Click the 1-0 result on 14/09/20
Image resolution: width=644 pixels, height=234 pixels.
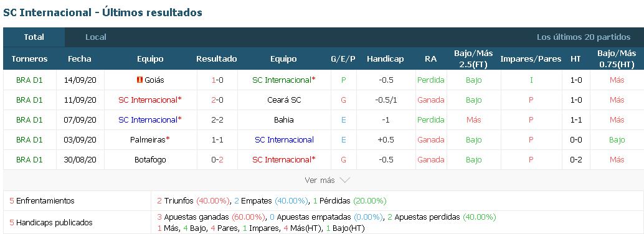(217, 80)
